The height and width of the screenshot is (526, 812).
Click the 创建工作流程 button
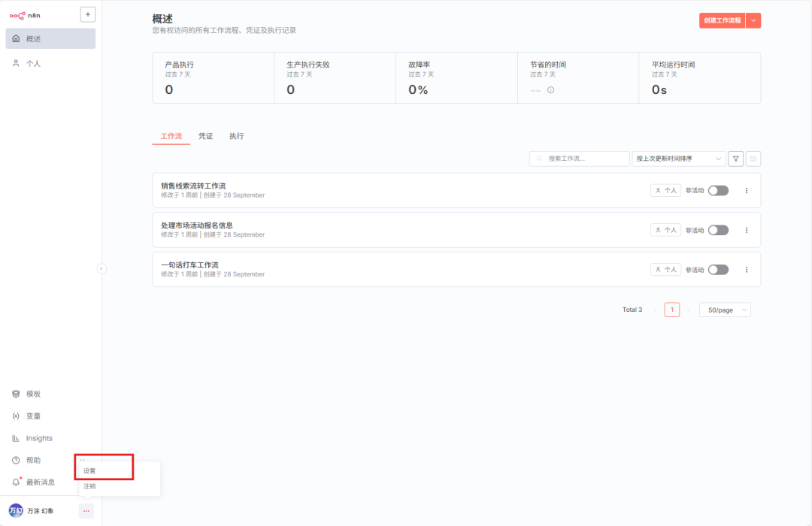pos(722,21)
